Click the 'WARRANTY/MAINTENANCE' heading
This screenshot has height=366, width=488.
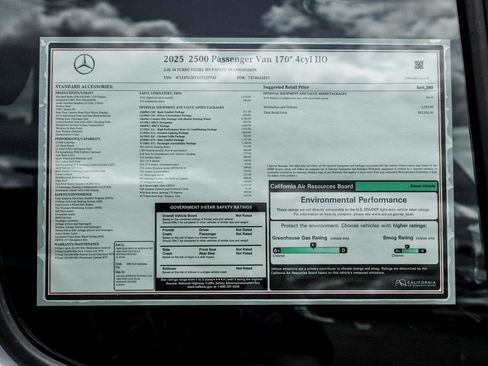click(77, 244)
